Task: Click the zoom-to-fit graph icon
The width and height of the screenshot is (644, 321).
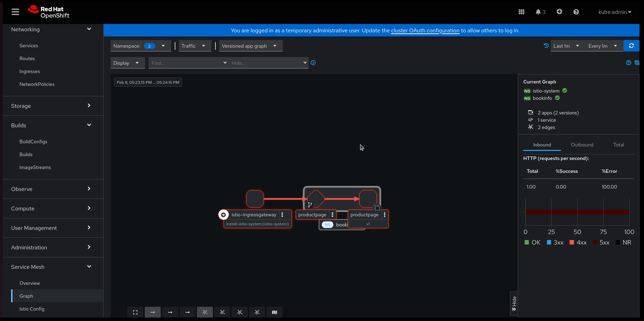Action: (135, 312)
